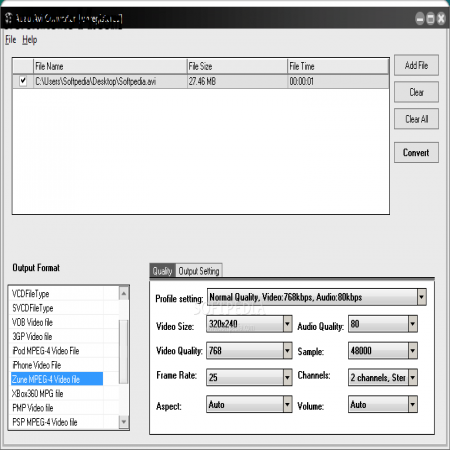Select PSP MPEG-4 Video file format
The image size is (450, 450).
tap(57, 422)
